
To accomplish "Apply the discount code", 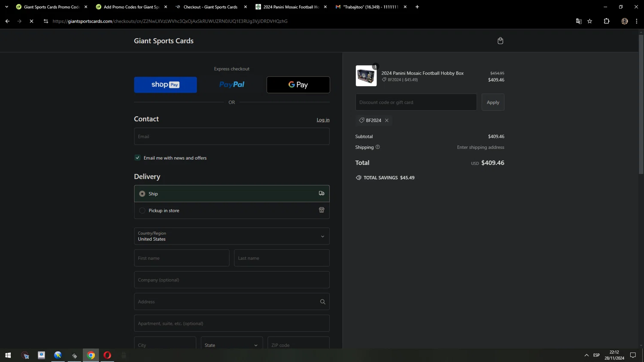I will point(493,102).
